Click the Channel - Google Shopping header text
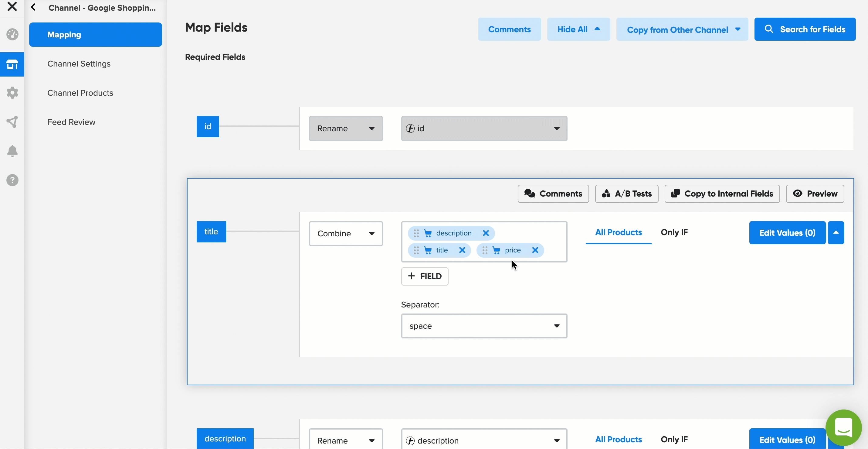Image resolution: width=868 pixels, height=449 pixels. pyautogui.click(x=102, y=8)
